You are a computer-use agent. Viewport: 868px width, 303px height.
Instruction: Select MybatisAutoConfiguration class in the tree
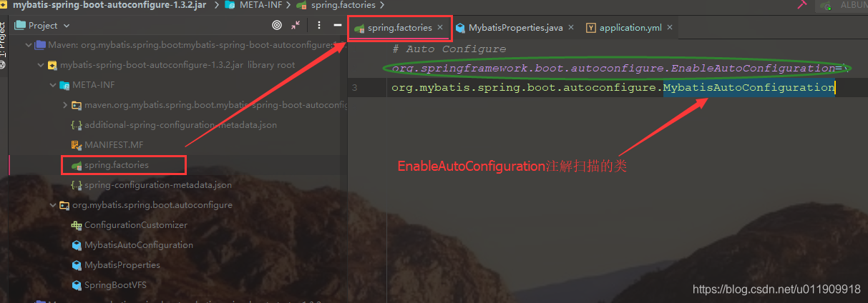click(x=139, y=245)
